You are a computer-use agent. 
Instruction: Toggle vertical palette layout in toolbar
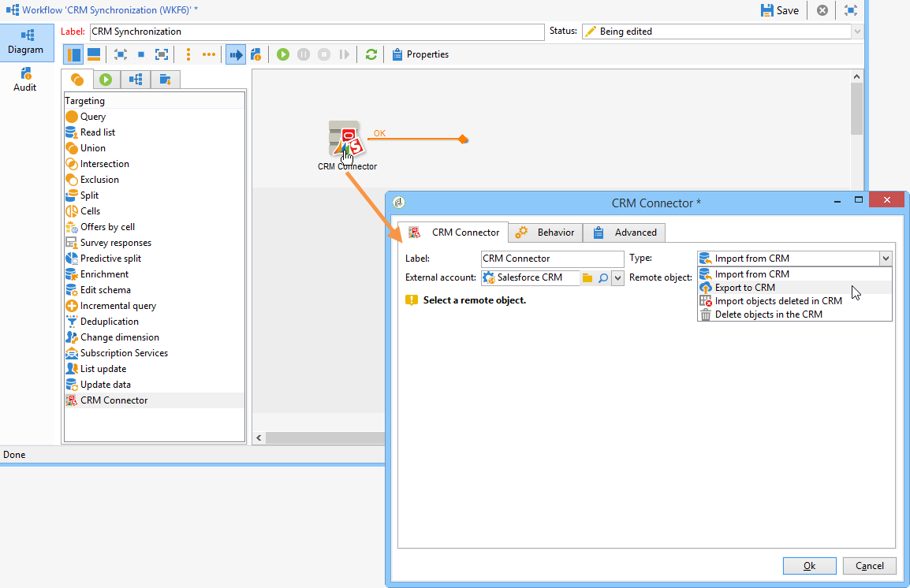[x=73, y=54]
